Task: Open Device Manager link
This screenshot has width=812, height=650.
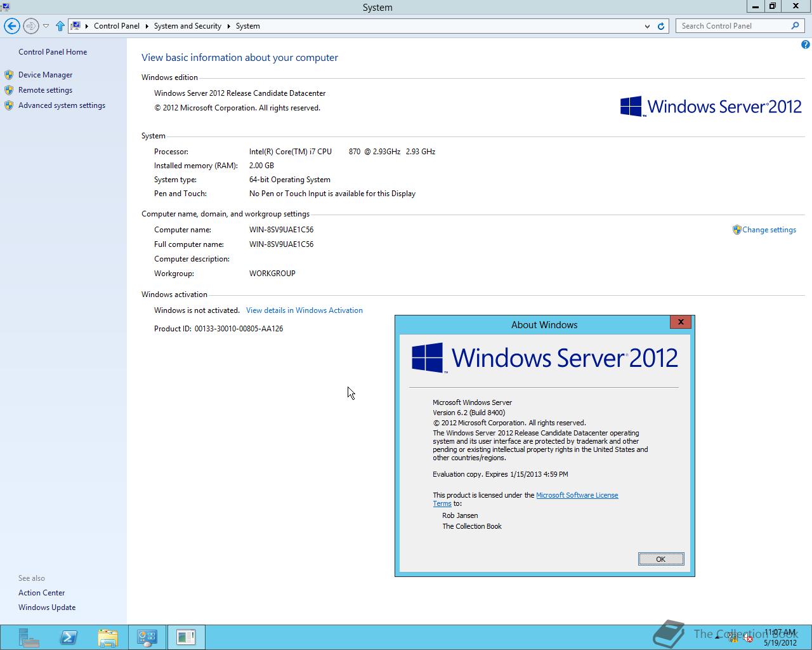Action: point(45,75)
